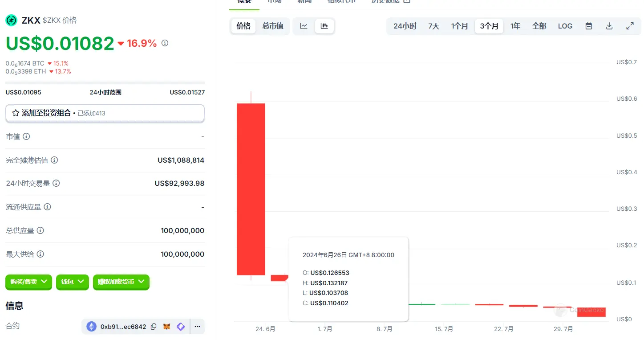The height and width of the screenshot is (340, 644).
Task: Click info icon next to 完全摊薄估值
Action: [54, 160]
